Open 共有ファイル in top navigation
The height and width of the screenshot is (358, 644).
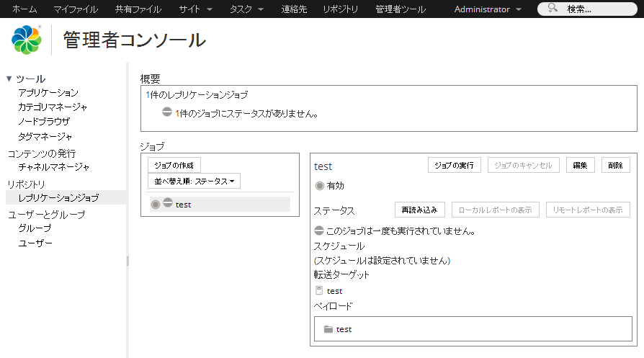[x=138, y=9]
